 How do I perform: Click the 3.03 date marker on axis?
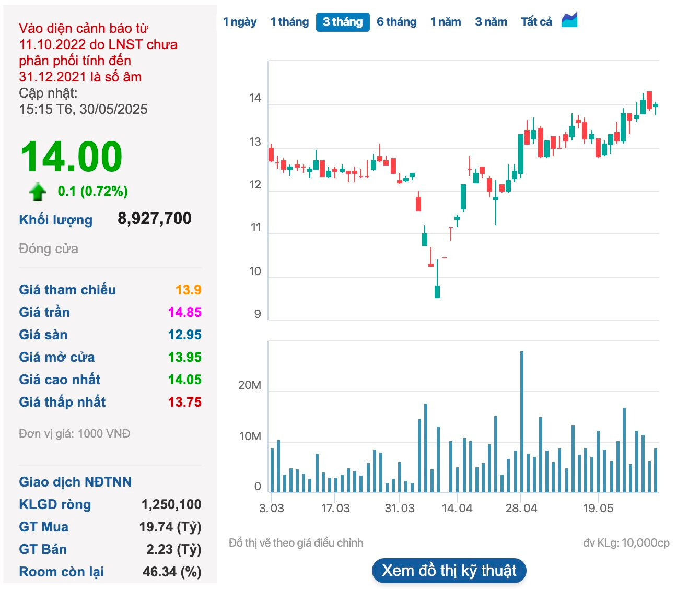272,508
